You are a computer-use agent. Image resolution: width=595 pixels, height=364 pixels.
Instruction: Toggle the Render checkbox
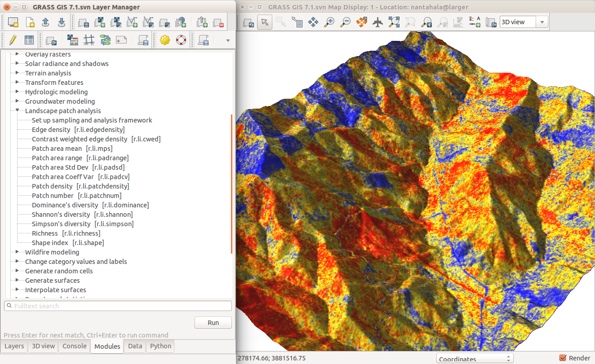click(563, 358)
